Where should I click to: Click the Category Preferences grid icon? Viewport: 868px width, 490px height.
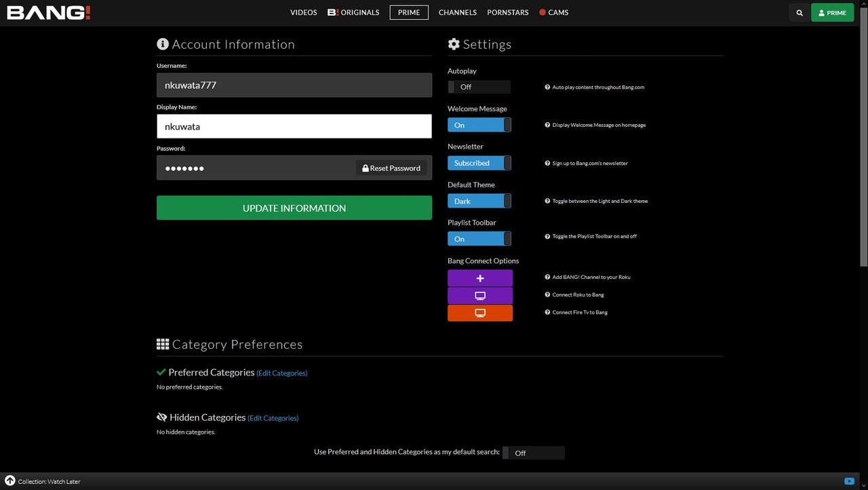click(163, 344)
